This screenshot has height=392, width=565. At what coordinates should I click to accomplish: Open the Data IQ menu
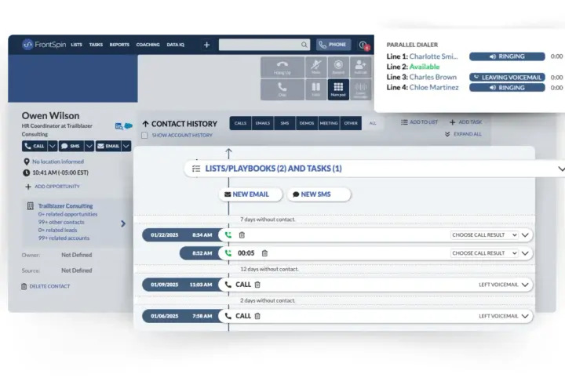point(176,45)
